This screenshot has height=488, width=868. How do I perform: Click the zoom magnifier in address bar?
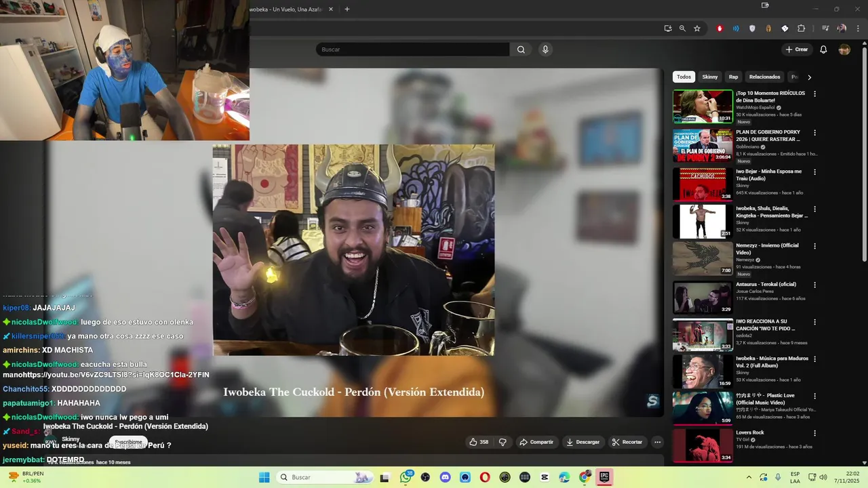pos(682,28)
